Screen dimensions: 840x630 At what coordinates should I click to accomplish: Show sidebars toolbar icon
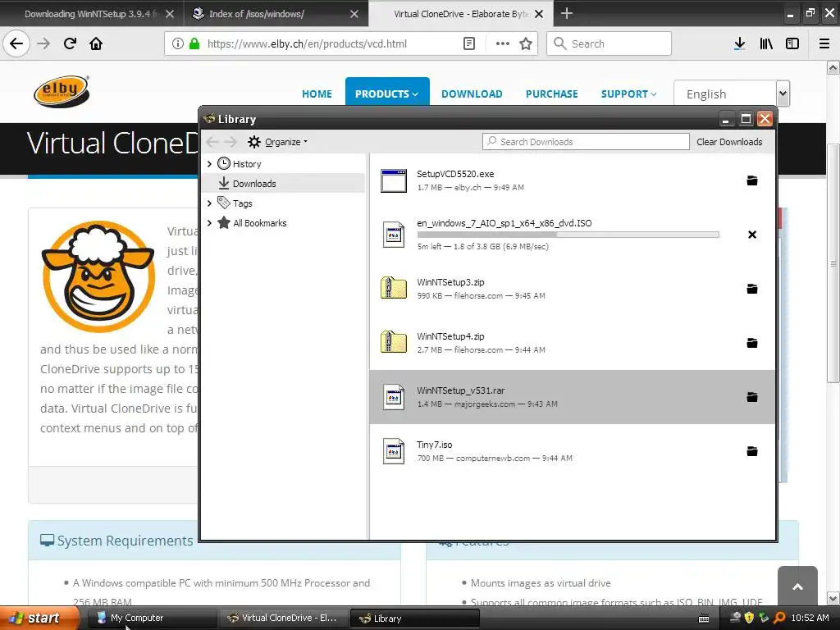(792, 43)
